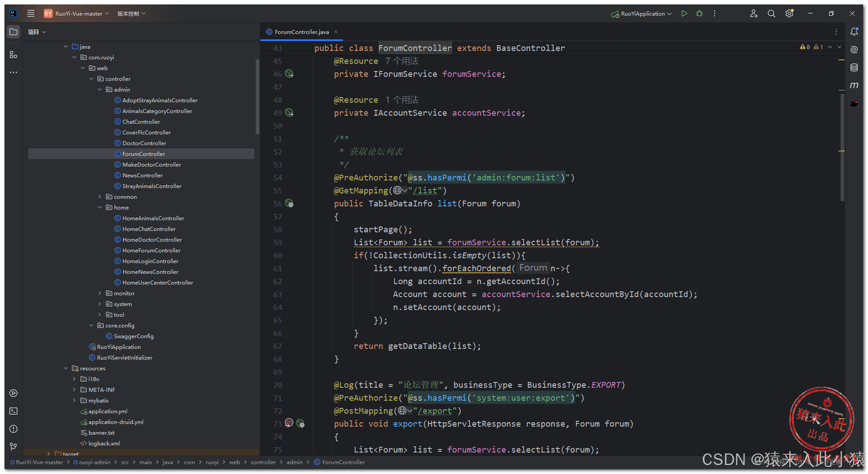Screen dimensions: 868x474
Task: Click ruoyi-admin breadcrumb
Action: [x=92, y=462]
